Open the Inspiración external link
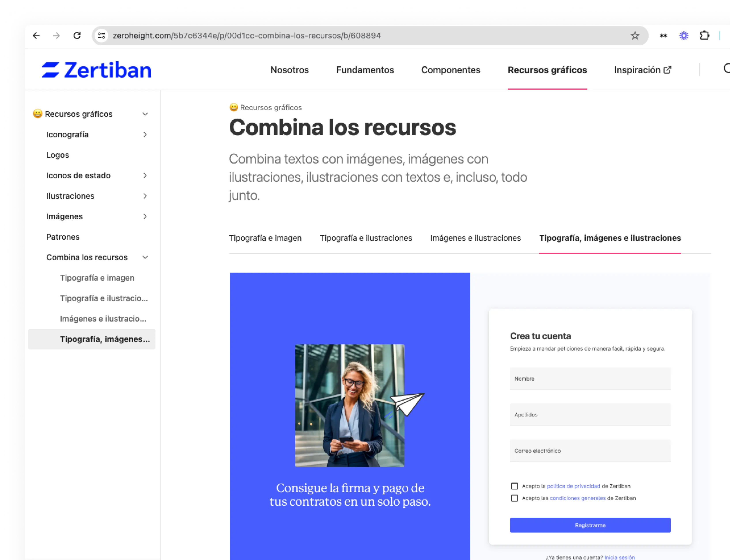Image resolution: width=730 pixels, height=560 pixels. tap(642, 70)
